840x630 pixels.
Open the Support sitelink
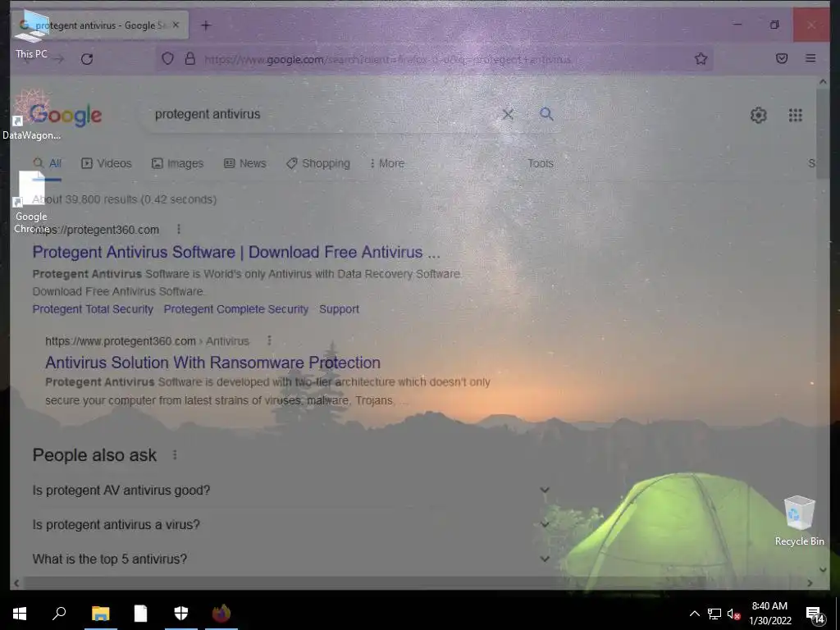pos(339,309)
